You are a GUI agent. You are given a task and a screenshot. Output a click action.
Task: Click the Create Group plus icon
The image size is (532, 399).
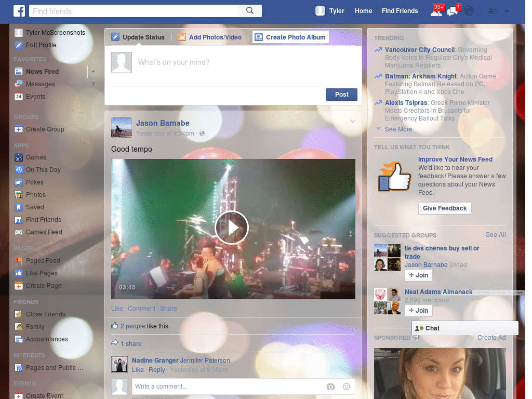tap(19, 129)
